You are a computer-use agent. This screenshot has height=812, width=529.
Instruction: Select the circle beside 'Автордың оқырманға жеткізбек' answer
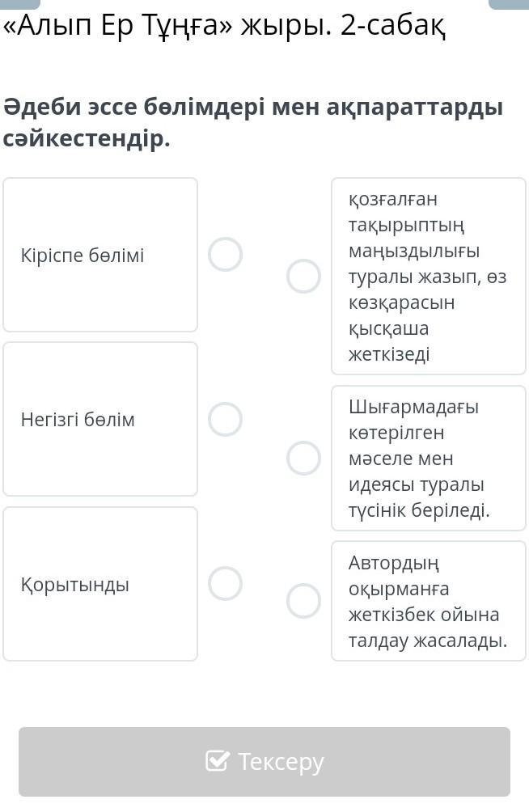click(x=303, y=600)
